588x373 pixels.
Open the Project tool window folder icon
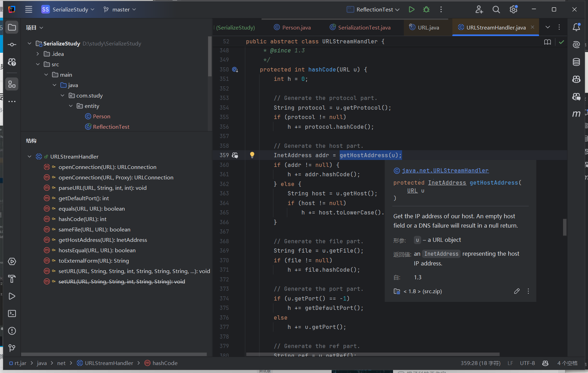pos(12,27)
